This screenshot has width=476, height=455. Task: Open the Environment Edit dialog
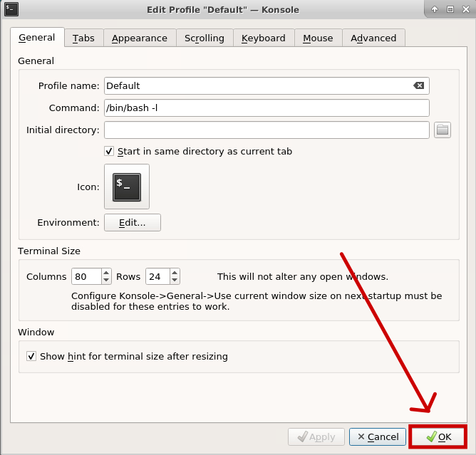tap(132, 222)
